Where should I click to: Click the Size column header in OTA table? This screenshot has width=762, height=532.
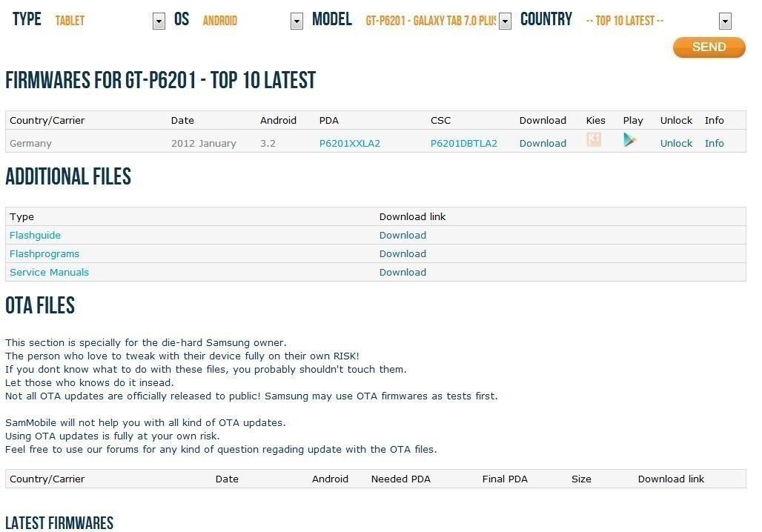pyautogui.click(x=581, y=479)
